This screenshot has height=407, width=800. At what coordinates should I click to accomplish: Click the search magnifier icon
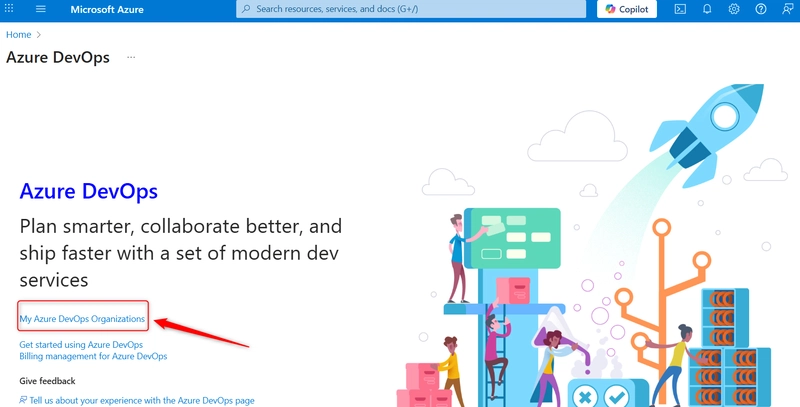[246, 9]
